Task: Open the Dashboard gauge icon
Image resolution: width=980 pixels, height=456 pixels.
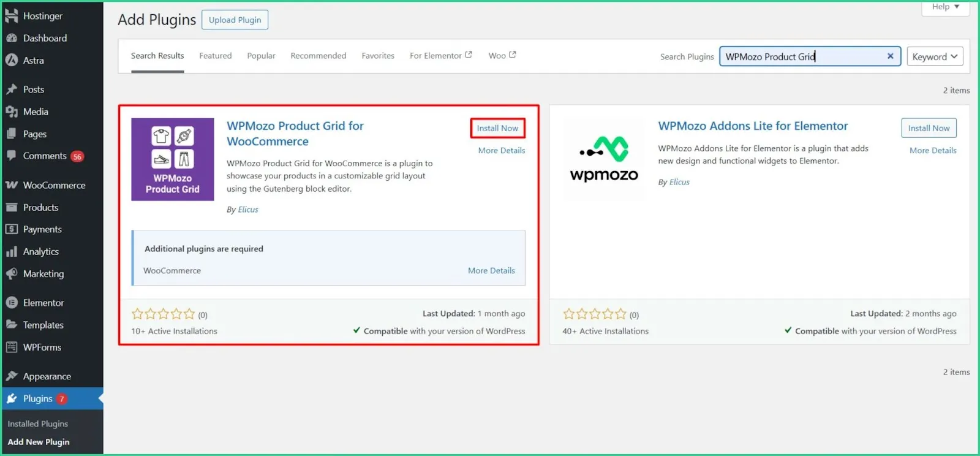Action: point(11,38)
